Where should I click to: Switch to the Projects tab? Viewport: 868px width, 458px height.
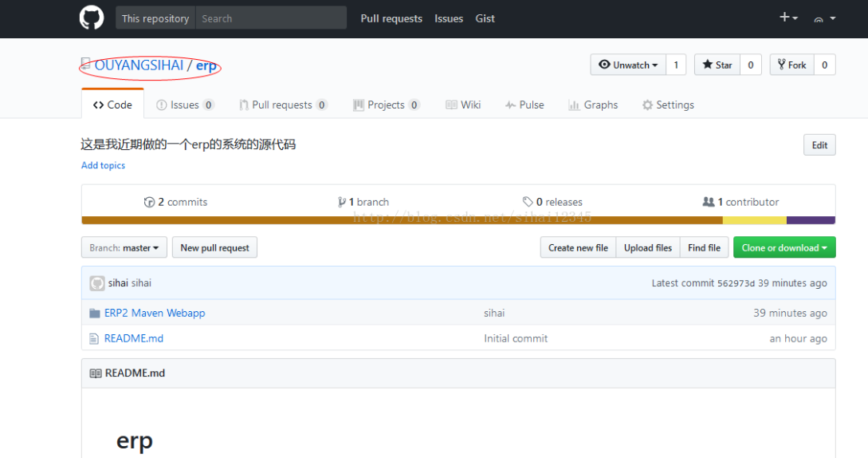point(387,105)
